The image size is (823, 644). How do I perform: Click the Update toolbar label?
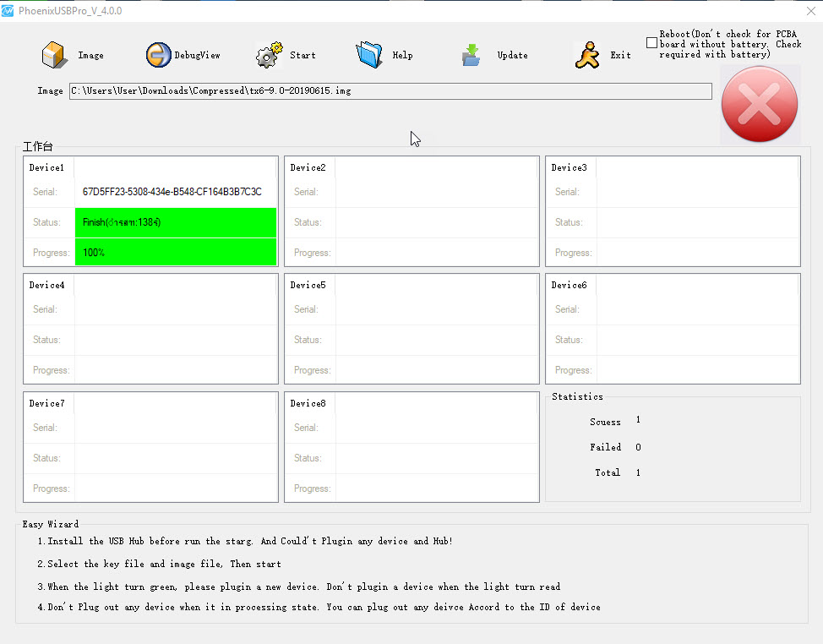pyautogui.click(x=513, y=55)
